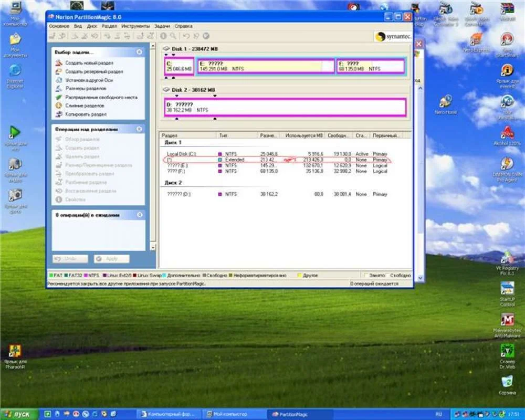Choose Слияние разделов task

85,106
